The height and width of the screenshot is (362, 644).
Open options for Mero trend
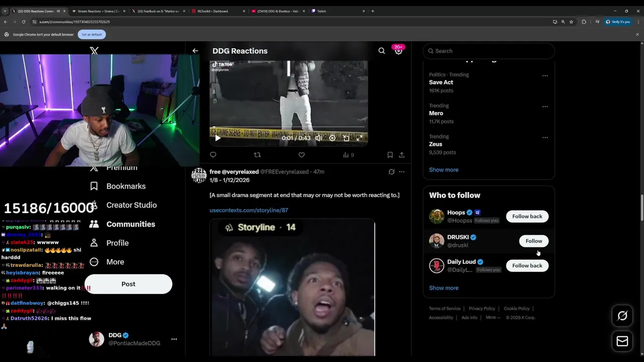coord(545,107)
